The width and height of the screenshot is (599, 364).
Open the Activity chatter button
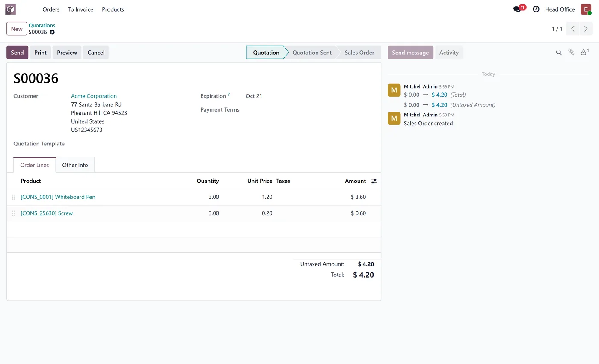449,52
